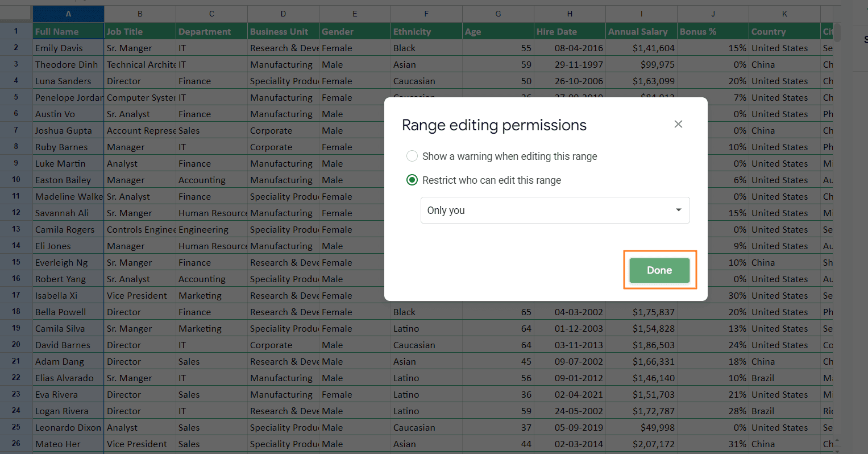Select the cell Luke Martin
The image size is (868, 454).
[x=68, y=163]
